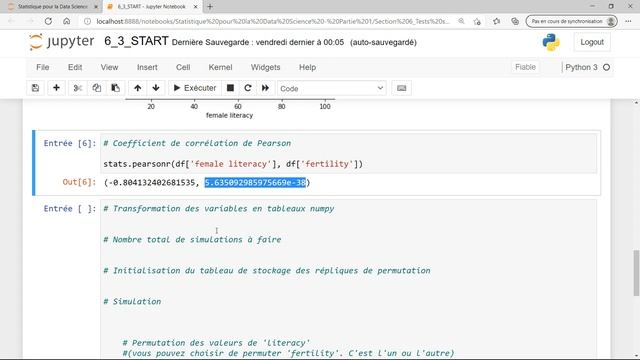Open the Widgets menu
This screenshot has height=360, width=640.
tap(265, 67)
